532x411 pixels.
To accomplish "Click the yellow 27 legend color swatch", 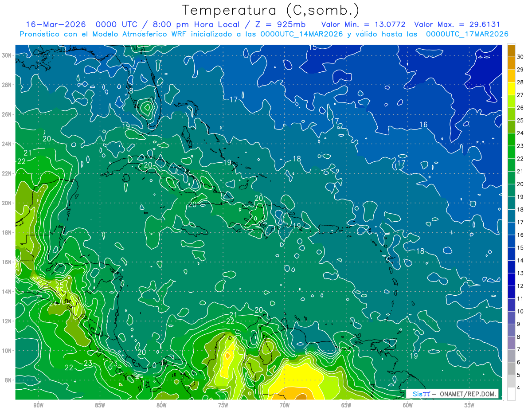I will click(511, 89).
